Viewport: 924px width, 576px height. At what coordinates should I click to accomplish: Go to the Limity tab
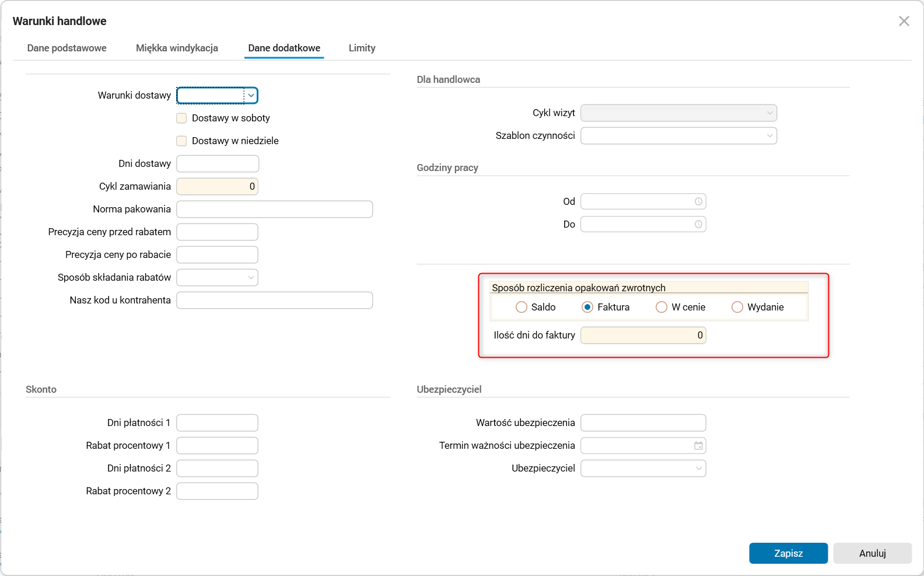click(362, 48)
